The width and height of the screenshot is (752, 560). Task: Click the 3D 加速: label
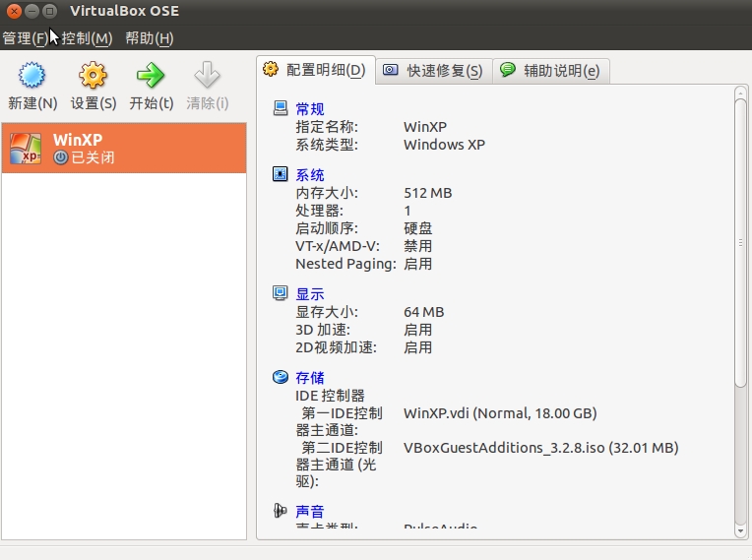(x=323, y=330)
